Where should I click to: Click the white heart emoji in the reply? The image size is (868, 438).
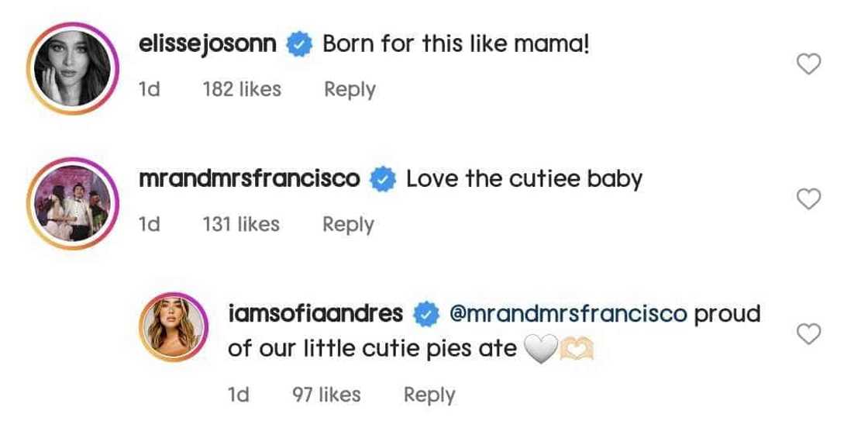541,350
